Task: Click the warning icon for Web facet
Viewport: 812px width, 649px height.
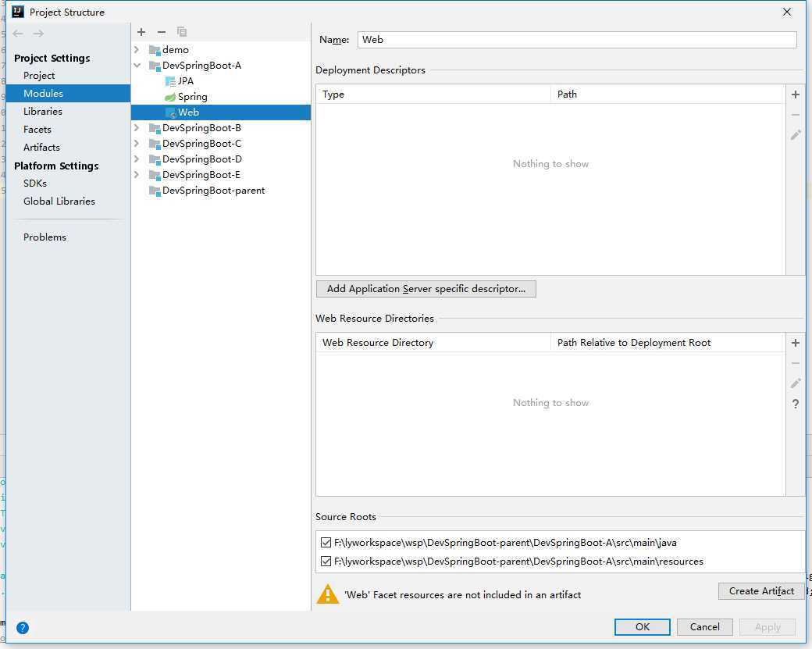Action: click(328, 594)
